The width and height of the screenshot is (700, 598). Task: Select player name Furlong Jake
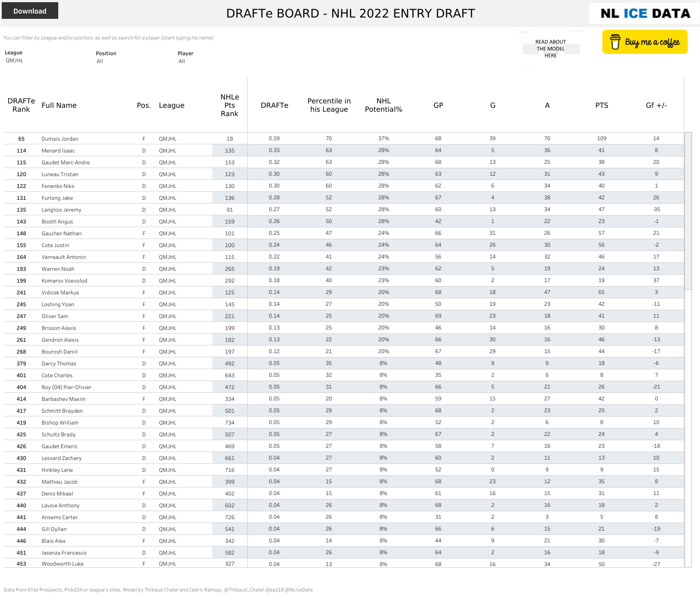(x=57, y=198)
